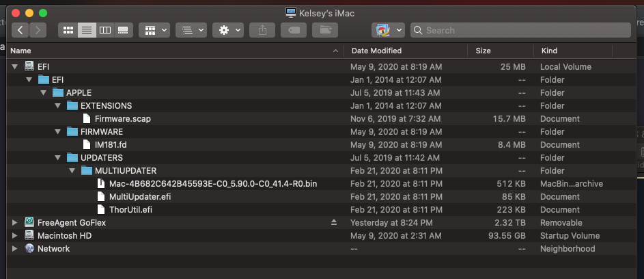
Task: Select the MultiUpdater.efi file name
Action: tap(140, 197)
